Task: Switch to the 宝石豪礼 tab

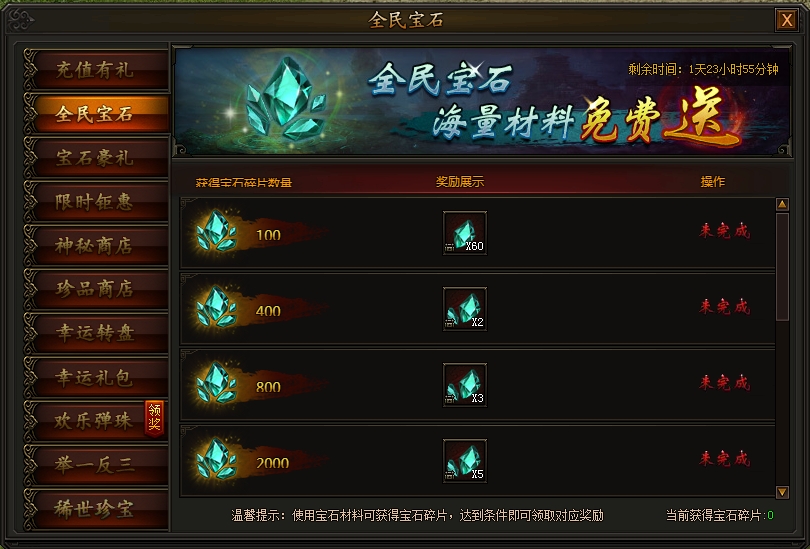Action: [96, 158]
